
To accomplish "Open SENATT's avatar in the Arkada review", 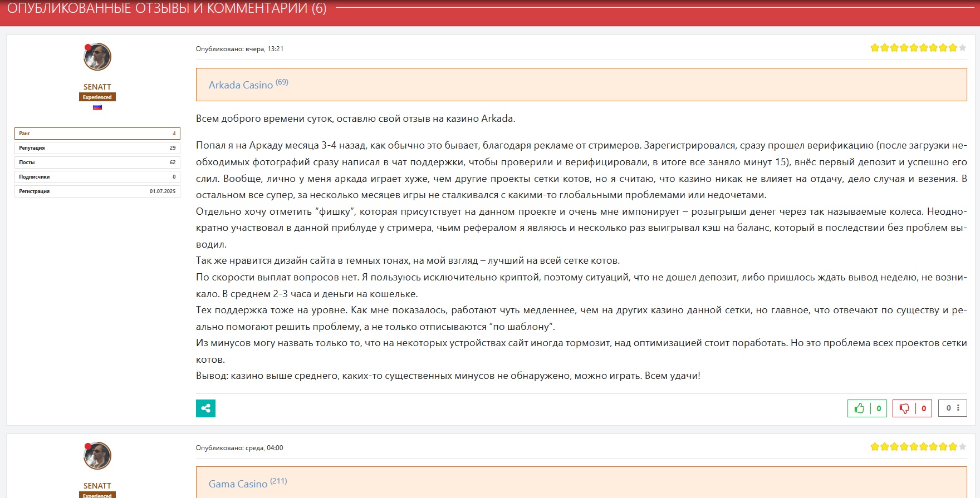I will pyautogui.click(x=98, y=57).
